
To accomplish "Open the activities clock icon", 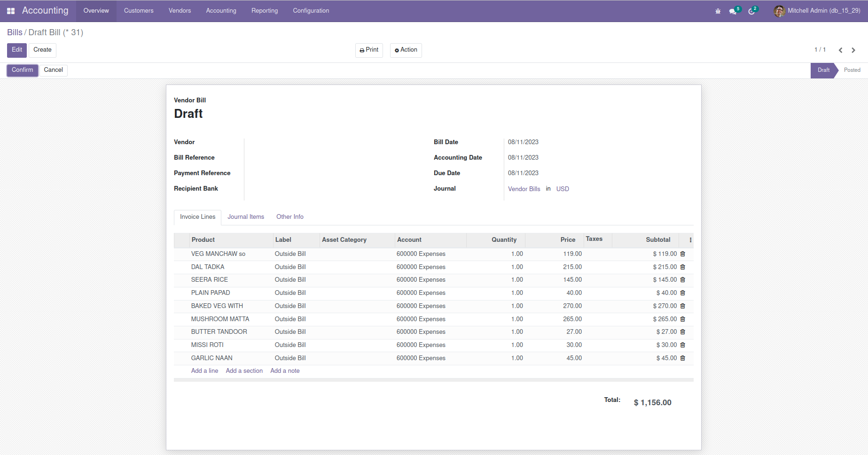I will [751, 11].
